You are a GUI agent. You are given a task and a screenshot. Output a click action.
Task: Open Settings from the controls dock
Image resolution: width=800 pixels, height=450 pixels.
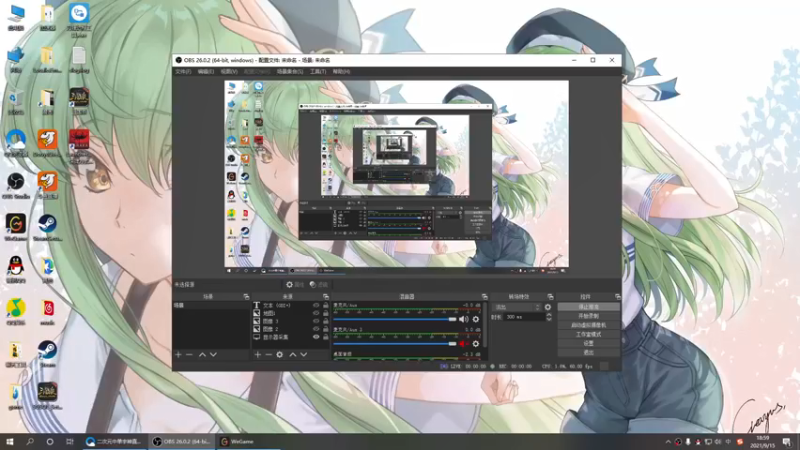[588, 343]
